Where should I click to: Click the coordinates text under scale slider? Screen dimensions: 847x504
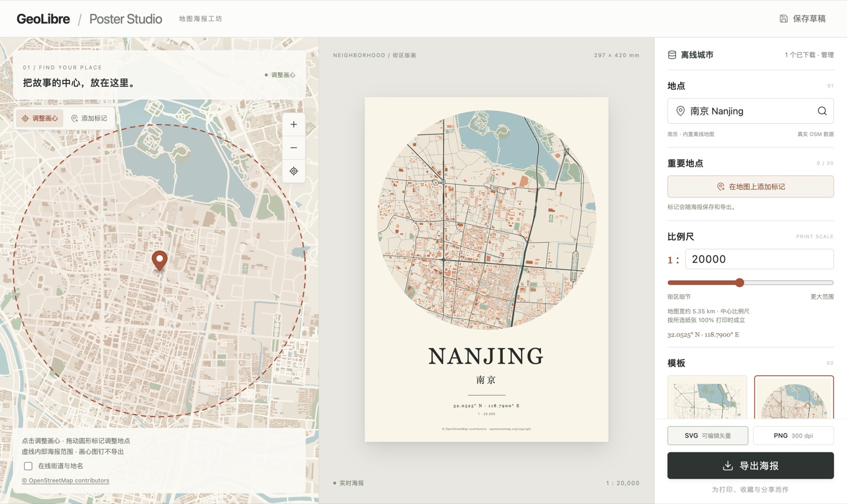pos(703,335)
